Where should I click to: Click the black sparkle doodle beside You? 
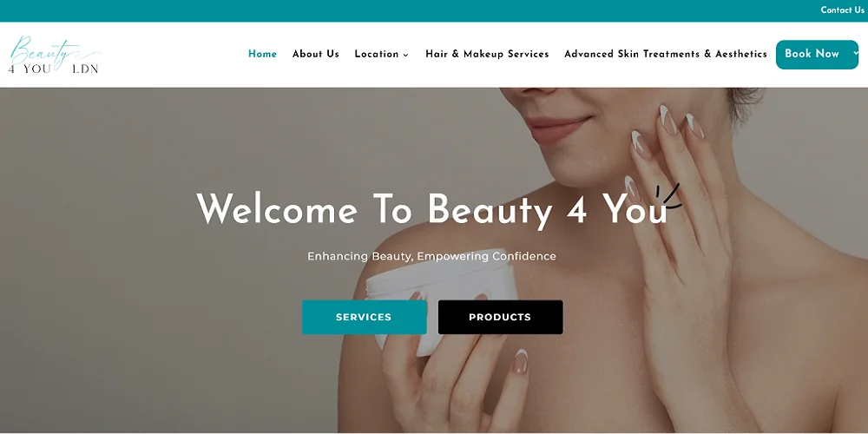(x=668, y=196)
